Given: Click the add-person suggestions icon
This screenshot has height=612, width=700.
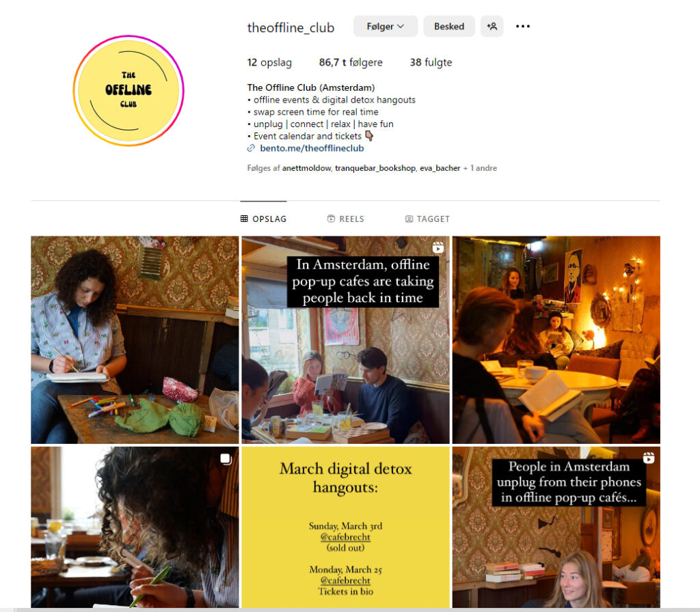Looking at the screenshot, I should [x=492, y=27].
